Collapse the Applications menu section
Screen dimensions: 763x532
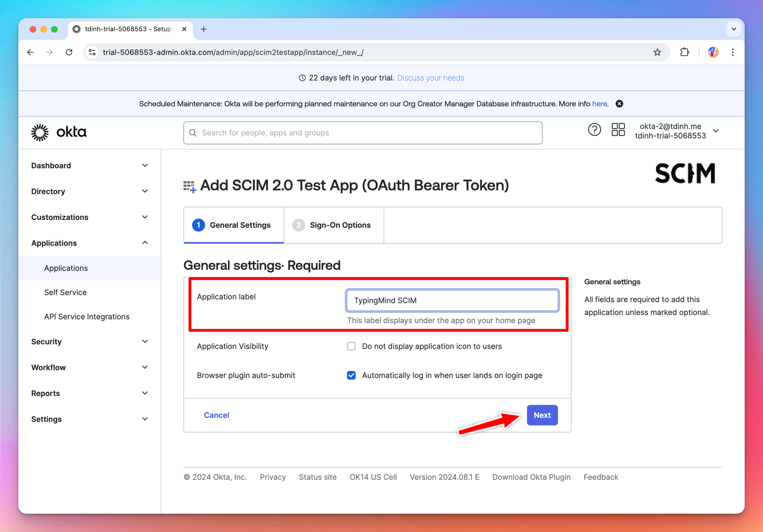(89, 243)
